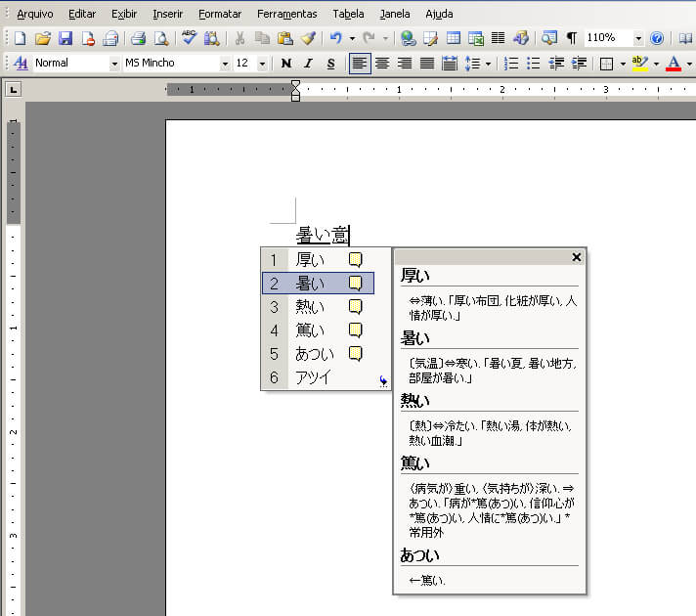Toggle paragraph marks with the ¶ button

(572, 38)
